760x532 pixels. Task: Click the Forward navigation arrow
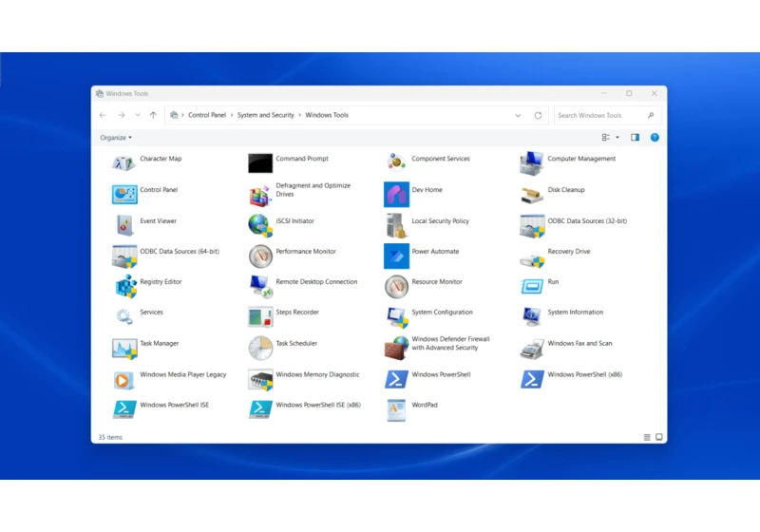click(x=122, y=115)
